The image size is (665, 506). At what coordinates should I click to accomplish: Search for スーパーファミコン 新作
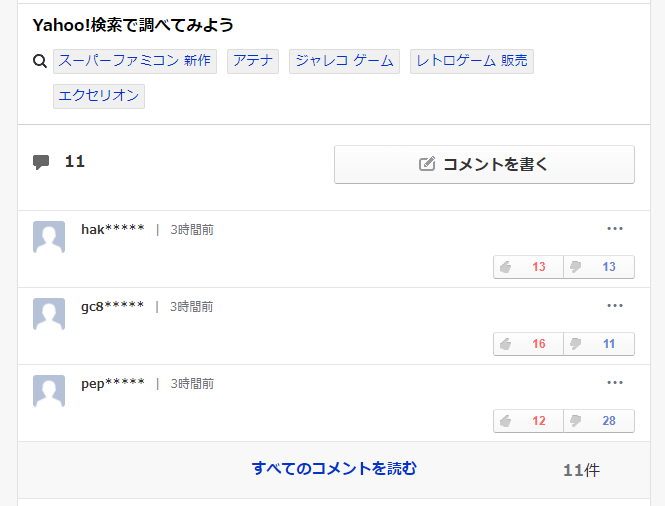[135, 61]
